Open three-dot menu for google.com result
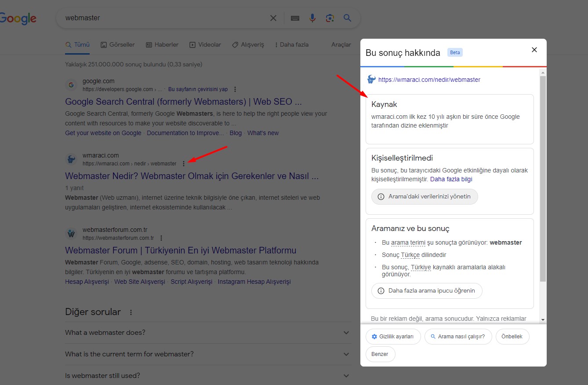The width and height of the screenshot is (588, 385). click(x=235, y=89)
